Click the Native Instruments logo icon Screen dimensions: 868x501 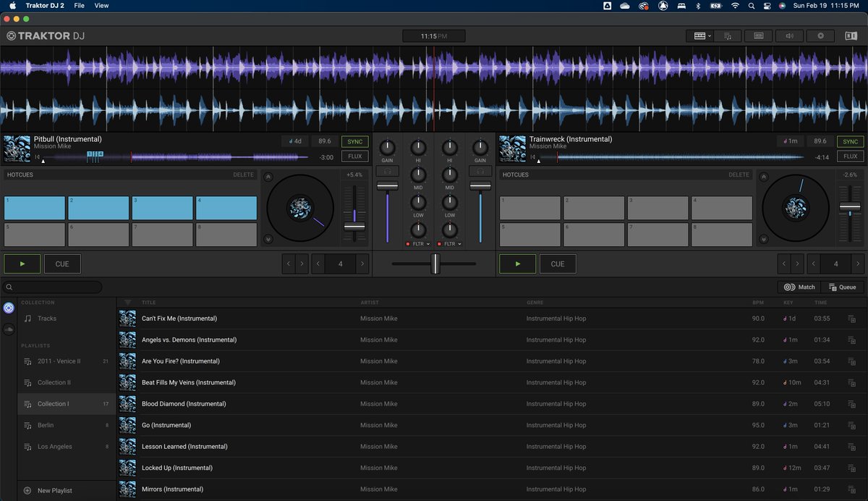click(x=850, y=35)
